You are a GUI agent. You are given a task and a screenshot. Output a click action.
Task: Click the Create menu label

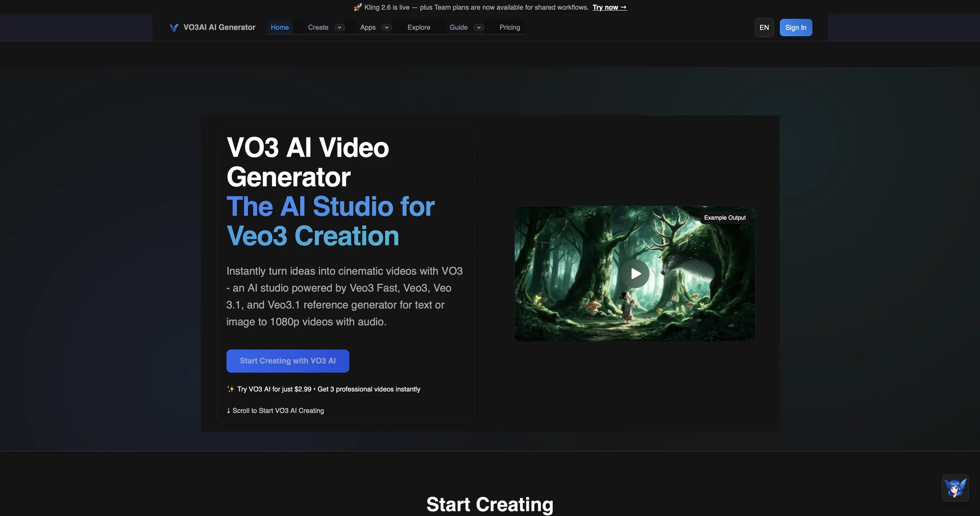pos(318,28)
